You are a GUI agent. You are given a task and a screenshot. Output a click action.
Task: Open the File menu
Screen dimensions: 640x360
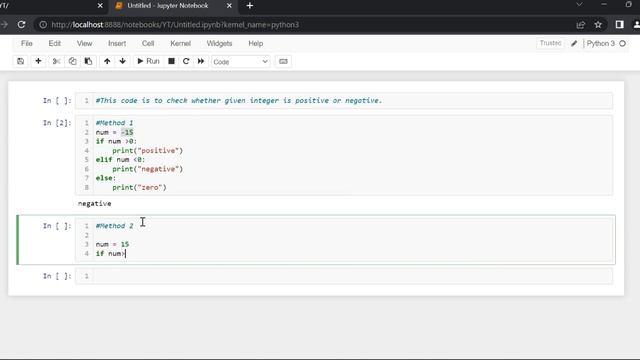point(27,44)
